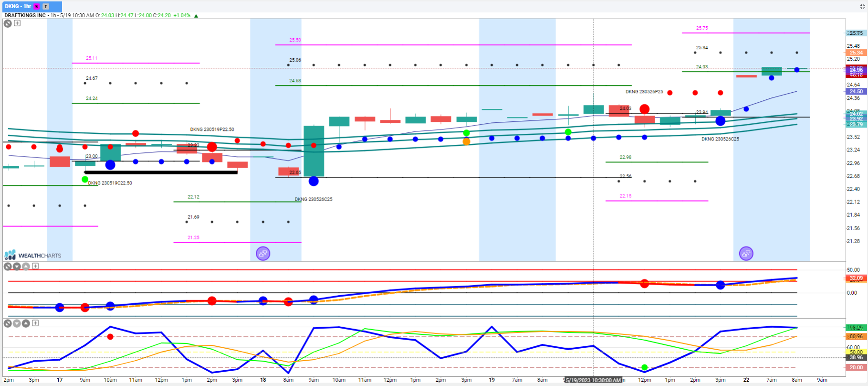Image resolution: width=868 pixels, height=386 pixels.
Task: Click the 24.50 blue price axis tag
Action: tap(856, 91)
